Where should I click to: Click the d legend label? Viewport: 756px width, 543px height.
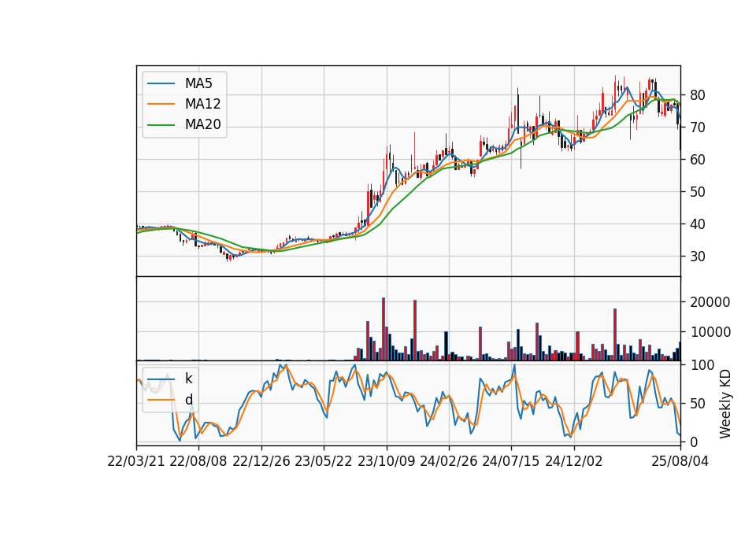(189, 400)
